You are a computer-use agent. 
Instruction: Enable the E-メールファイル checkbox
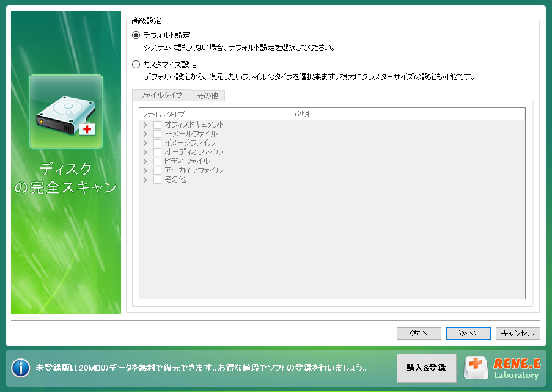(157, 133)
